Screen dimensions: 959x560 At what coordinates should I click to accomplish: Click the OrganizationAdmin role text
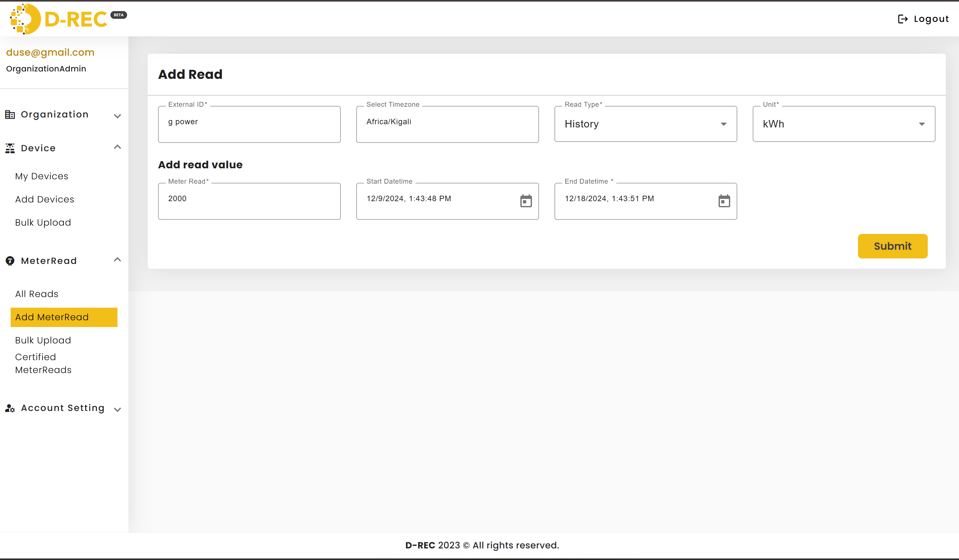tap(46, 69)
